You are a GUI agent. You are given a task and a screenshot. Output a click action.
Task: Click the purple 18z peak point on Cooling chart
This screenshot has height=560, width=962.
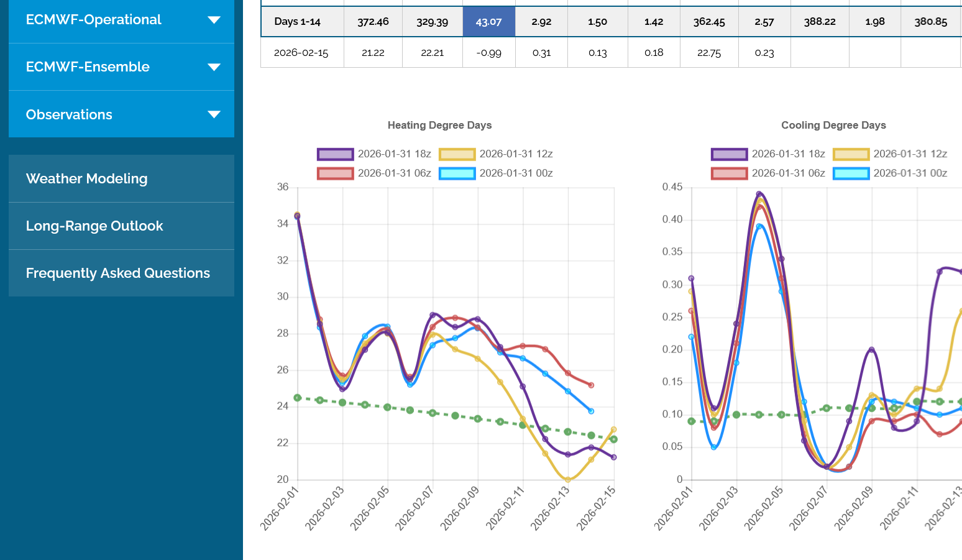(x=759, y=194)
